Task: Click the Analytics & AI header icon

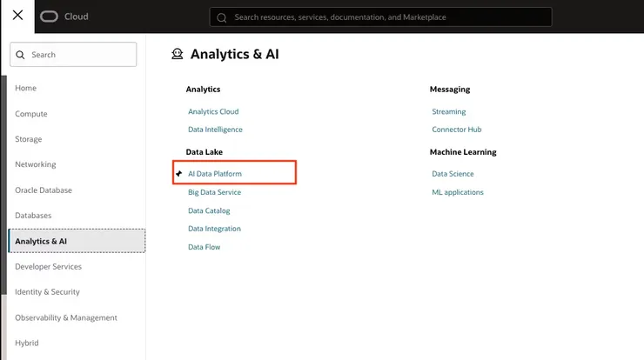Action: [x=178, y=54]
